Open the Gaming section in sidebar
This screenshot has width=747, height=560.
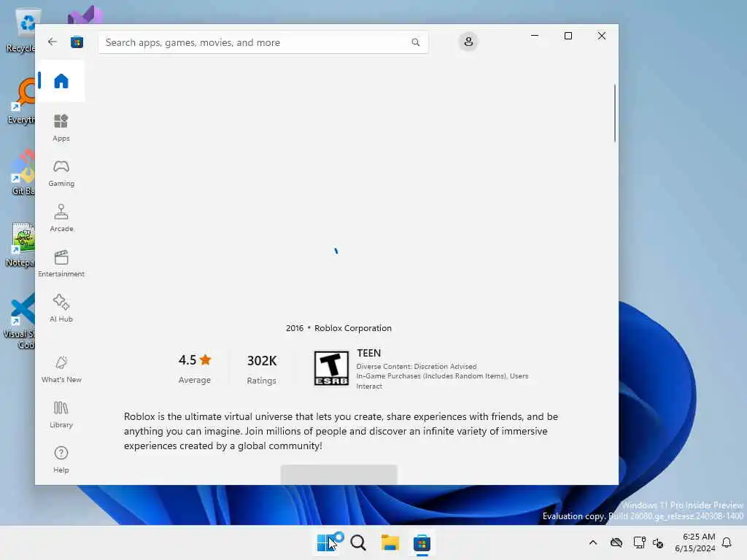pyautogui.click(x=61, y=174)
